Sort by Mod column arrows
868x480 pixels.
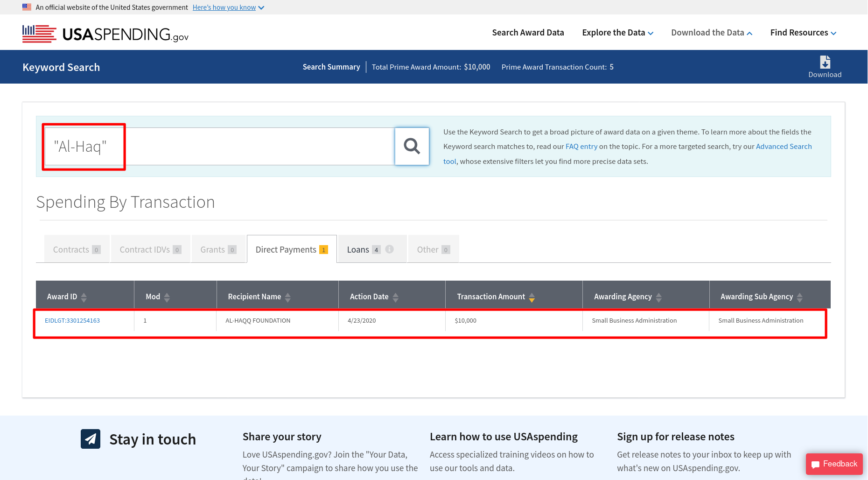(x=167, y=297)
